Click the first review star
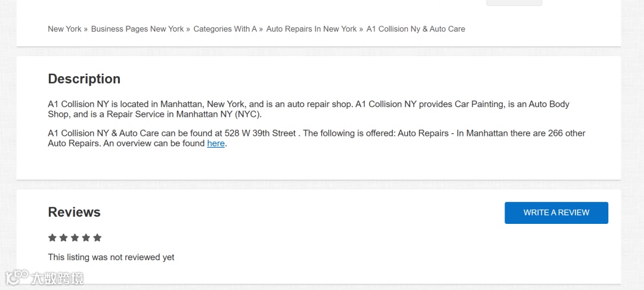The width and height of the screenshot is (644, 290). click(x=52, y=238)
